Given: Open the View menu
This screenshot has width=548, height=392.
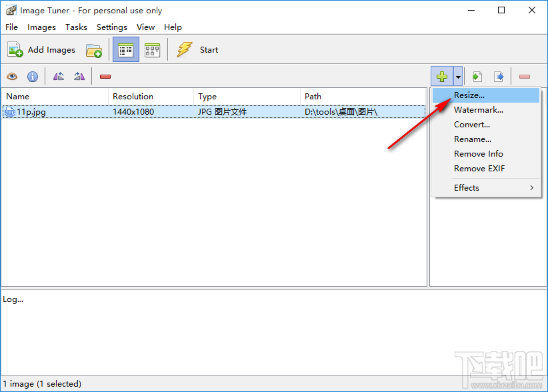Looking at the screenshot, I should (x=146, y=27).
